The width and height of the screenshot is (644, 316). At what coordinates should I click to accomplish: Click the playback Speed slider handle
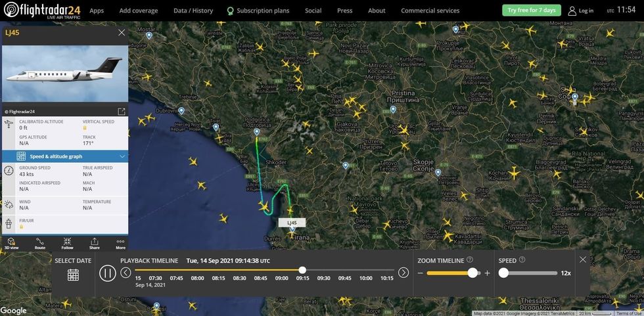[503, 273]
